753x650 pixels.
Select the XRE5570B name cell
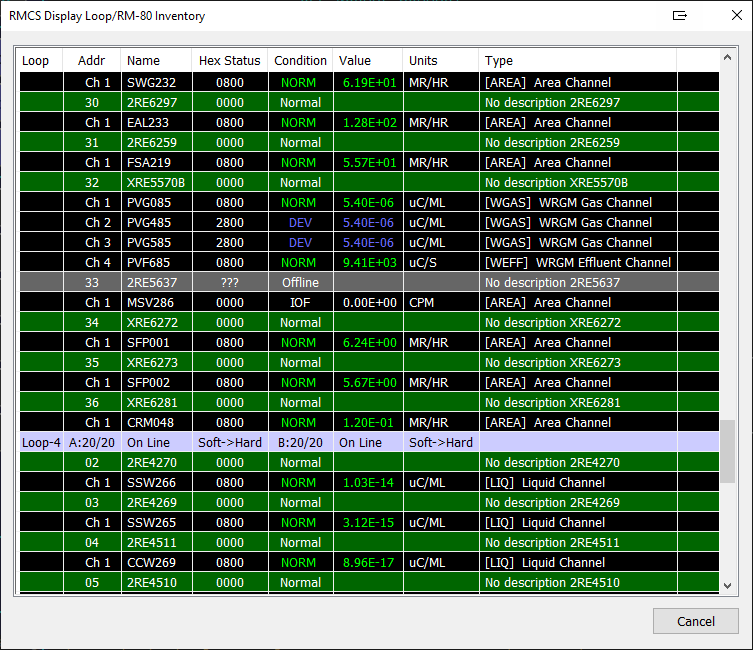(156, 183)
